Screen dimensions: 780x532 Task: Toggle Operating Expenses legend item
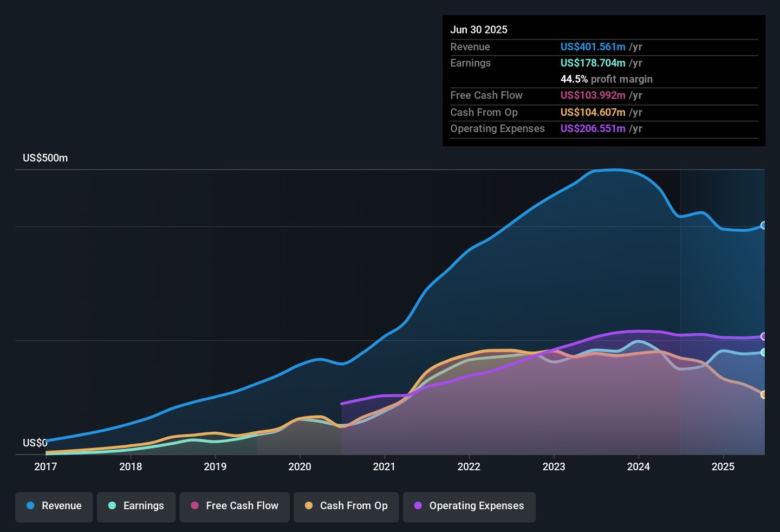pyautogui.click(x=469, y=506)
